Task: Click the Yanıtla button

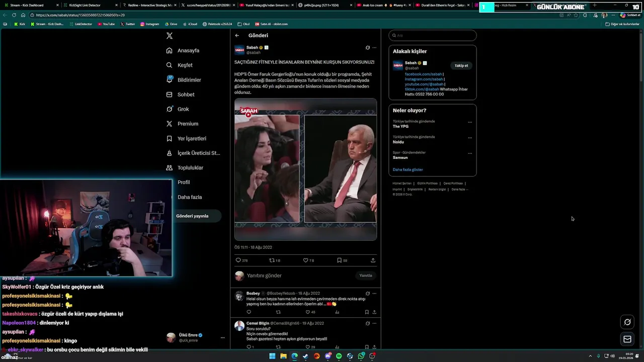Action: click(366, 276)
